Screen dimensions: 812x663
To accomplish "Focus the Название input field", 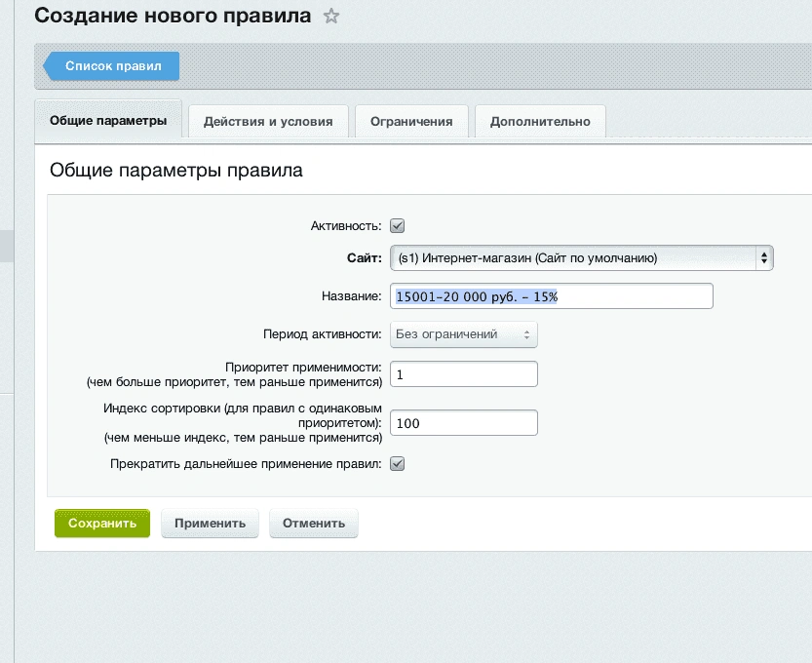I will coord(552,296).
